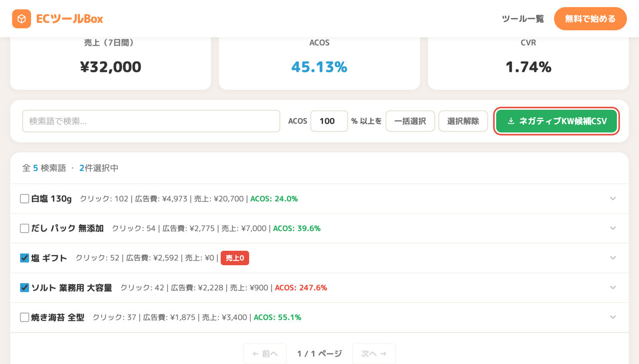
Task: Click the ¥32,000 sales figure
Action: click(111, 67)
